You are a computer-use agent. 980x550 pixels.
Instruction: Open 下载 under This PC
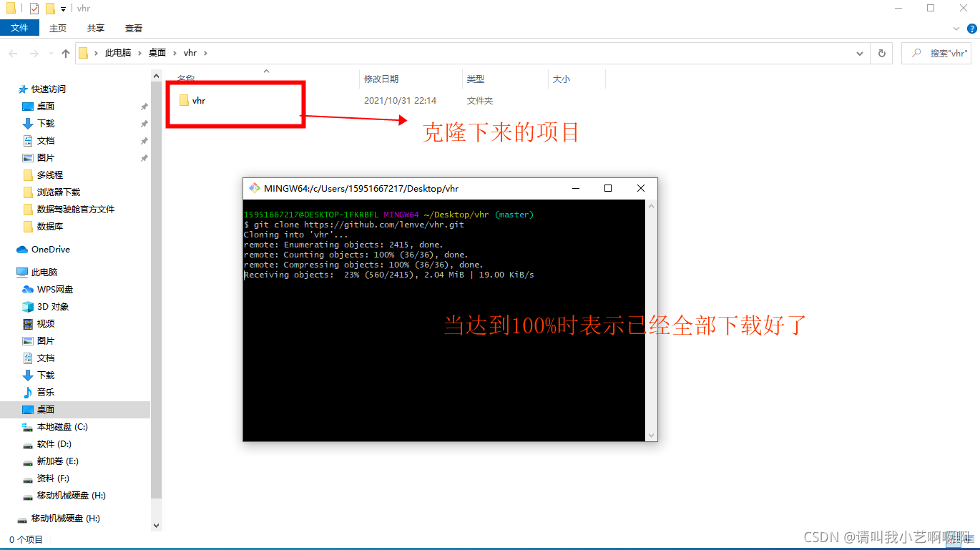tap(46, 375)
